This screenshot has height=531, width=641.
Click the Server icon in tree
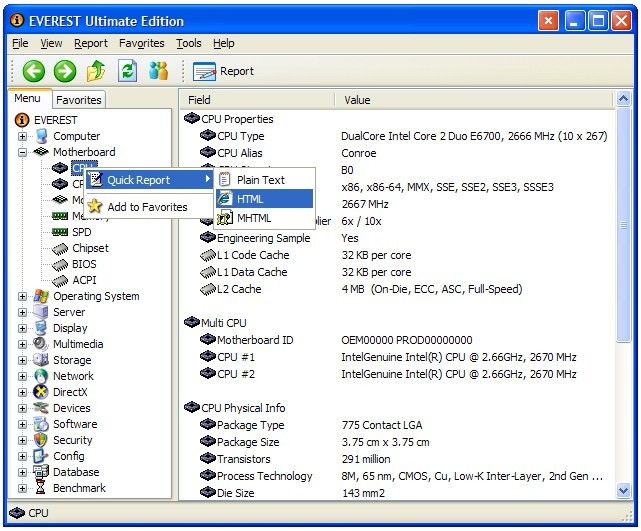pos(41,312)
